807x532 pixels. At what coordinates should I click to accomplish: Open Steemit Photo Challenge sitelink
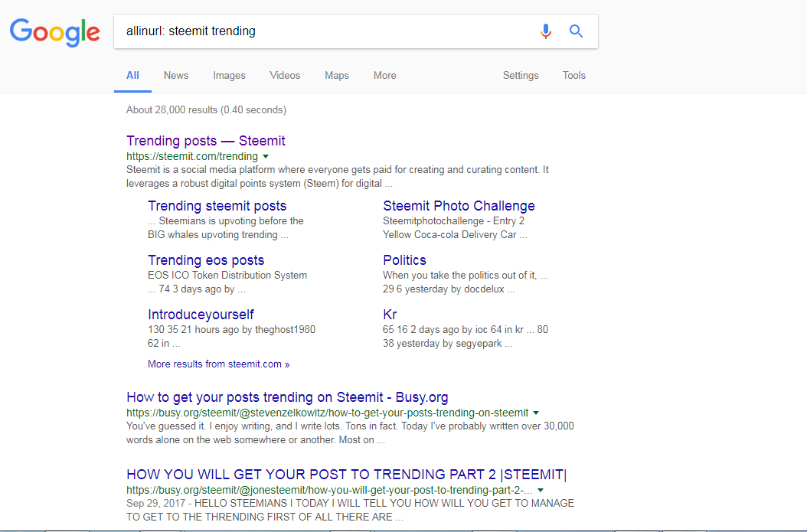click(x=459, y=206)
